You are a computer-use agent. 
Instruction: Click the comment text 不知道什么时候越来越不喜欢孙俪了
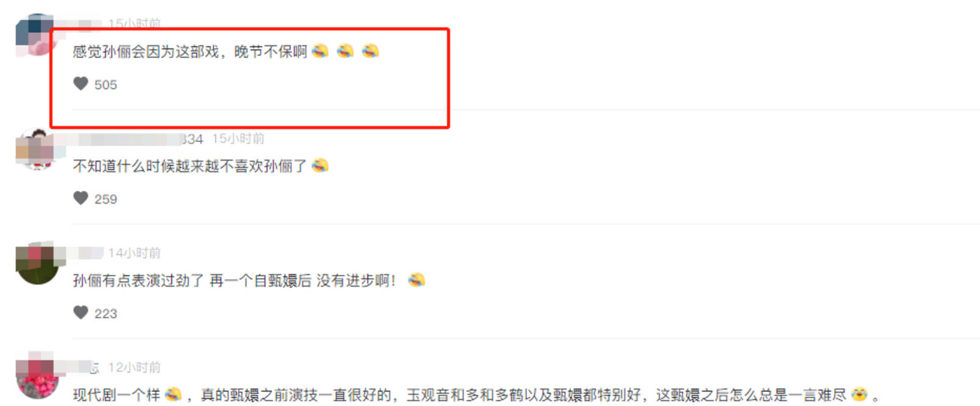tap(189, 166)
